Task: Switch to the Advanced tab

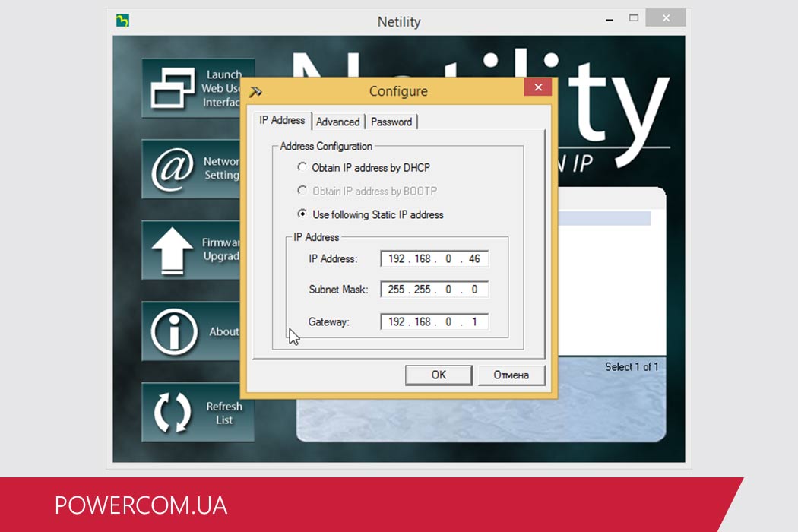Action: (337, 122)
